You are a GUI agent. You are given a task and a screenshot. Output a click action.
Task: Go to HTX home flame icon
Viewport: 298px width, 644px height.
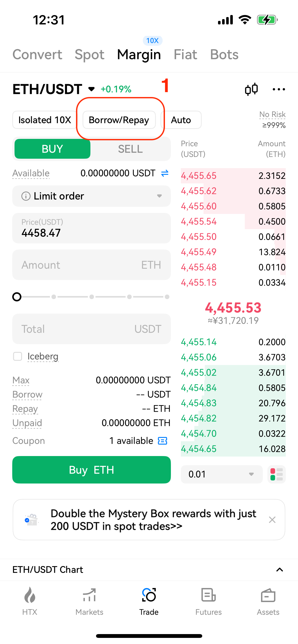[30, 601]
